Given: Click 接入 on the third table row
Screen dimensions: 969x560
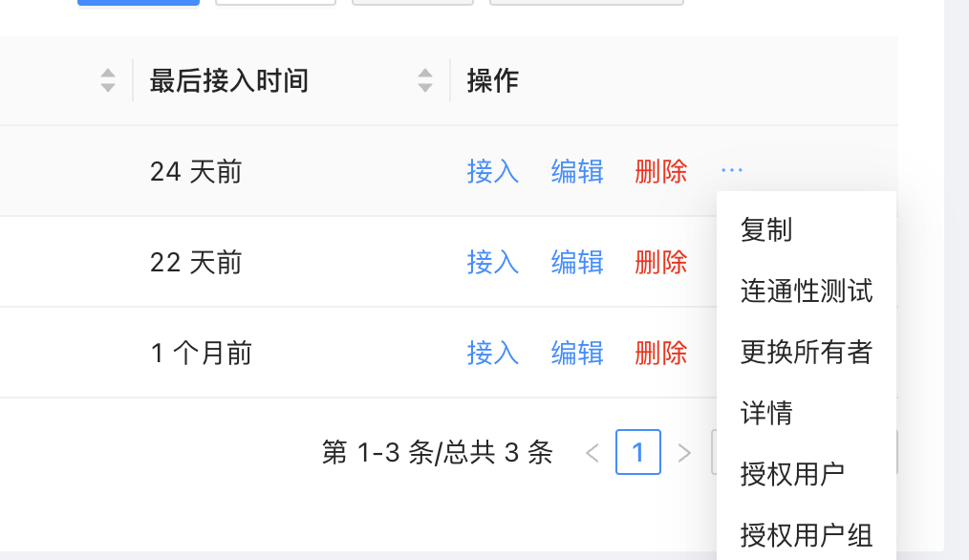Looking at the screenshot, I should 493,353.
